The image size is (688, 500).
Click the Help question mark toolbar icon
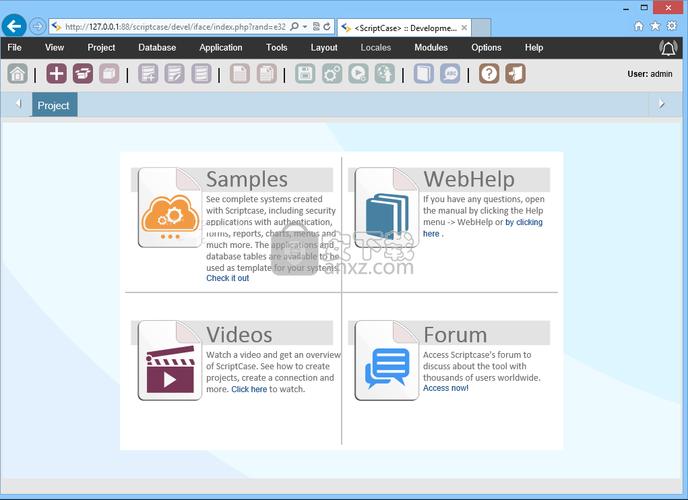pos(489,73)
